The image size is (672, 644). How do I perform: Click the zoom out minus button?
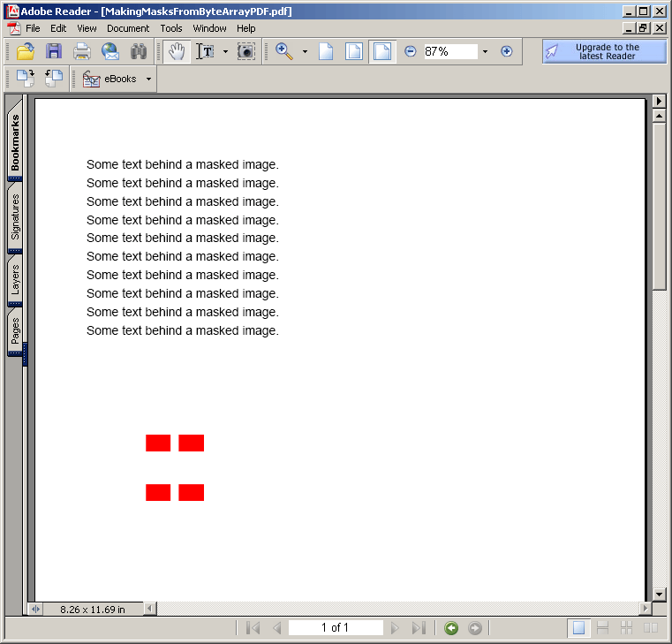[x=410, y=51]
